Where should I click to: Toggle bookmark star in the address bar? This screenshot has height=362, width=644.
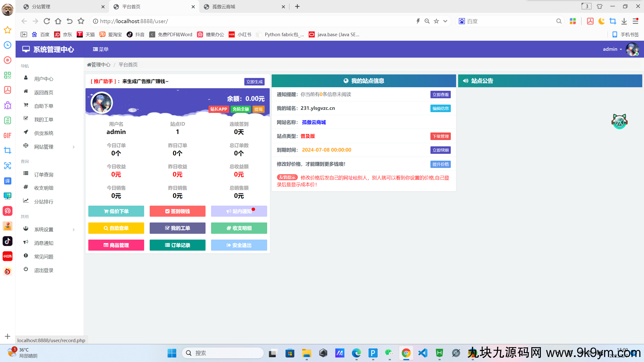click(x=436, y=21)
